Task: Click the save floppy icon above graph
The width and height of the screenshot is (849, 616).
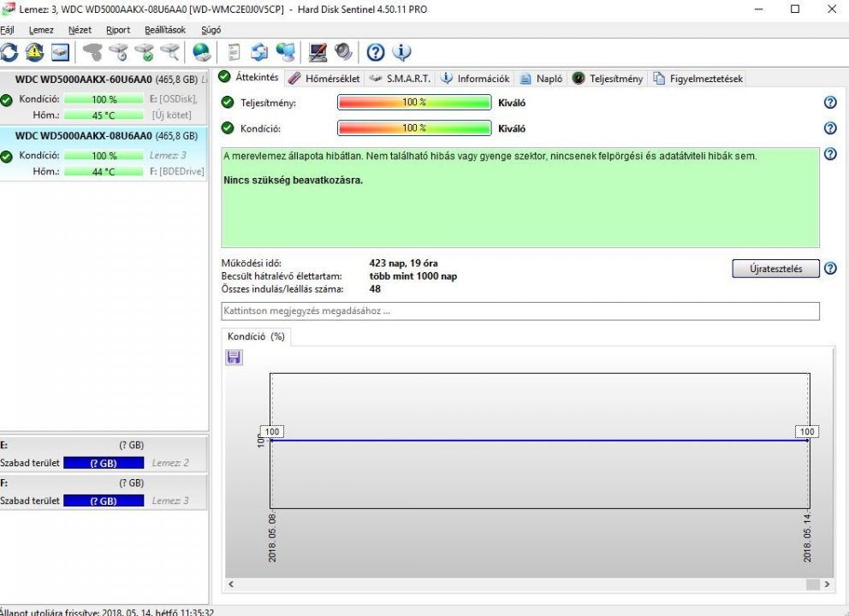Action: [234, 358]
